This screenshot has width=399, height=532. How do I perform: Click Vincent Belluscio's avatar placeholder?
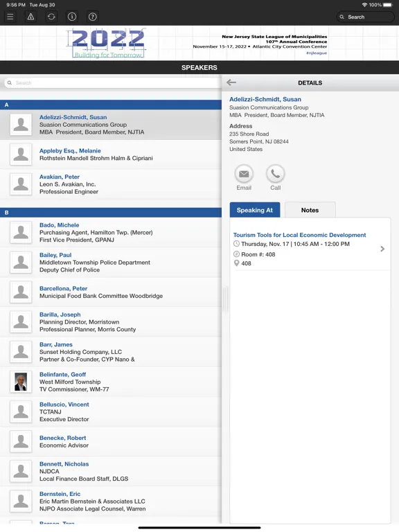21,411
